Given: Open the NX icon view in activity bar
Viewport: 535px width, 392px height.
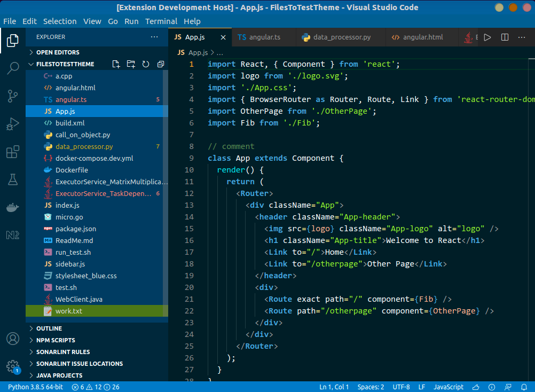Looking at the screenshot, I should coord(13,235).
